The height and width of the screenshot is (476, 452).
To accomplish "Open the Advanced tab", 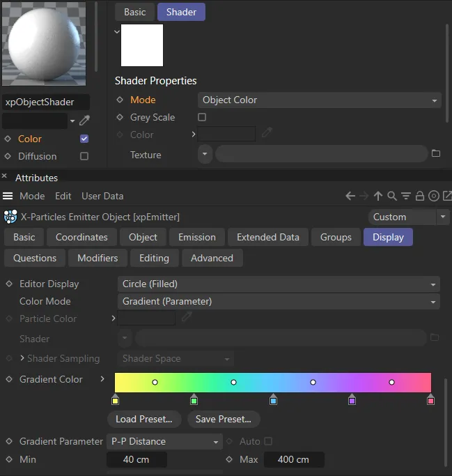I will (x=212, y=258).
